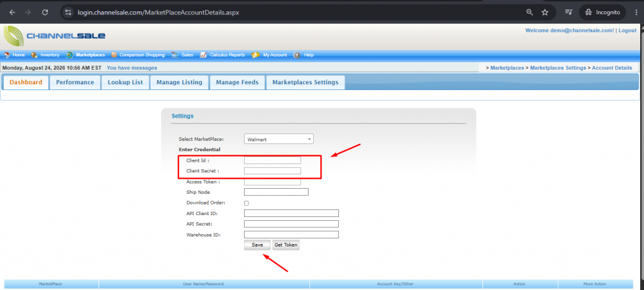This screenshot has height=290, width=644.
Task: Click into the Access Token field
Action: coord(272,182)
